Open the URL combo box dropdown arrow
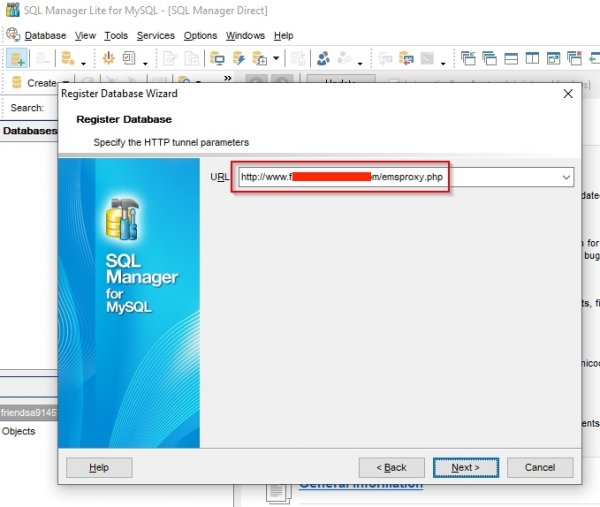Viewport: 600px width, 507px height. tap(566, 177)
